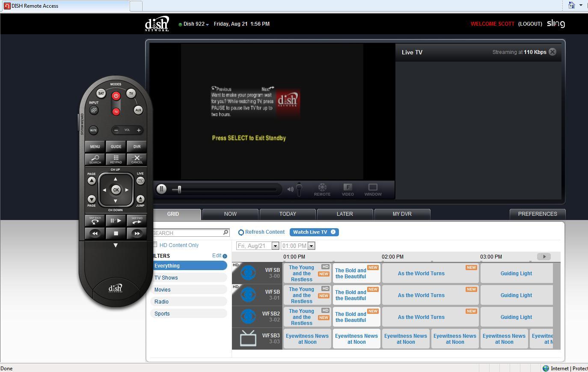Viewport: 588px width, 372px height.
Task: Click left arrow on remote d-pad
Action: click(104, 190)
